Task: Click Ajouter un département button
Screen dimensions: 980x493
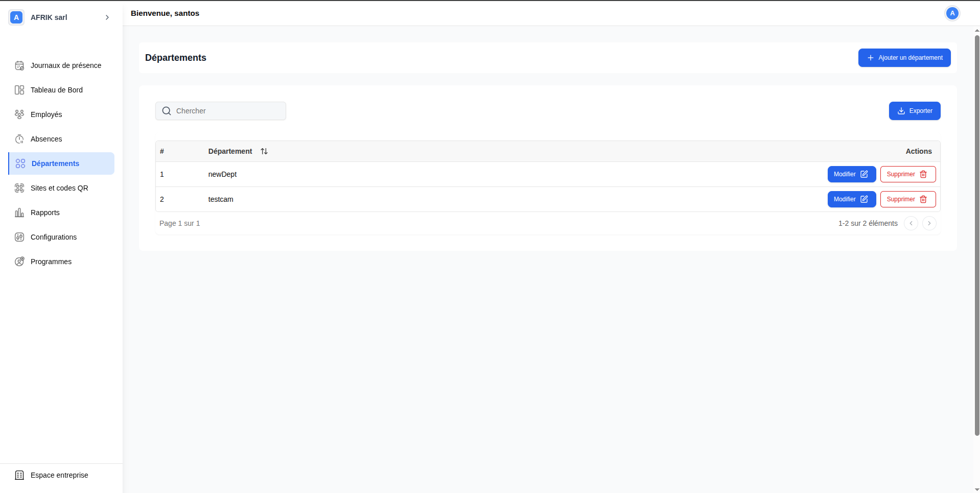Action: point(904,58)
